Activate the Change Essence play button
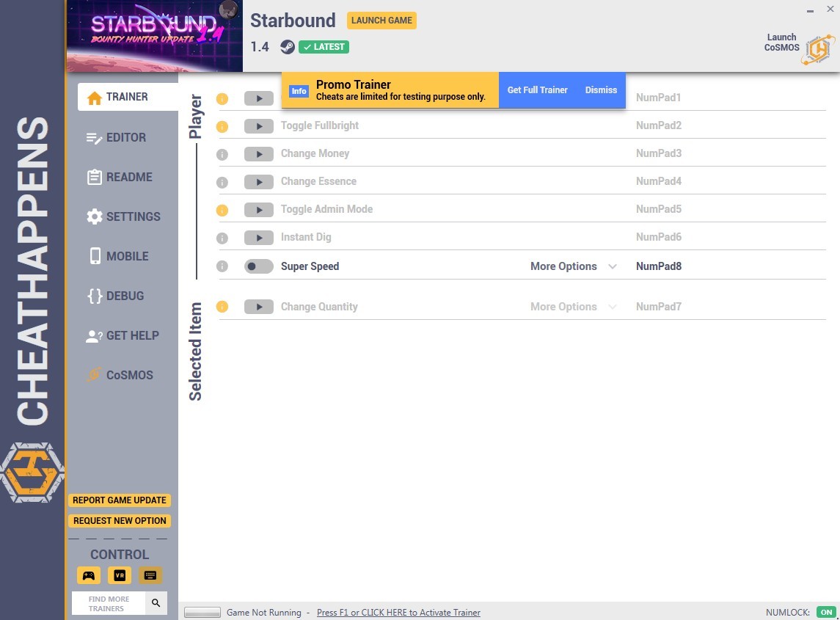Screen dimensions: 840x620 click(259, 182)
